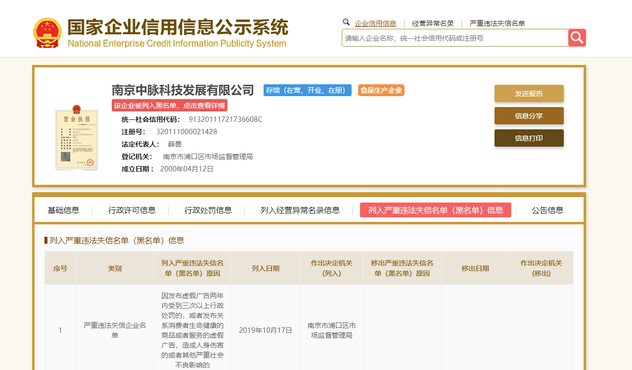Click the 信息打印 button

click(529, 138)
